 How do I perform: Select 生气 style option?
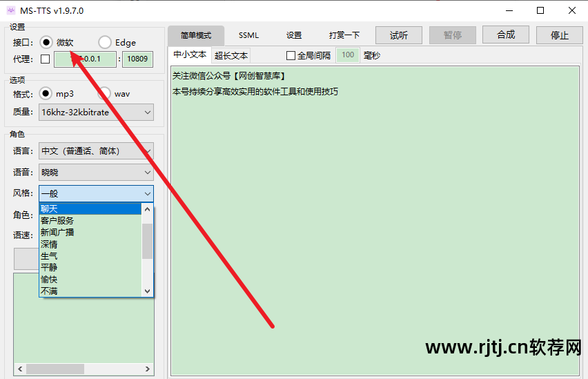point(90,256)
